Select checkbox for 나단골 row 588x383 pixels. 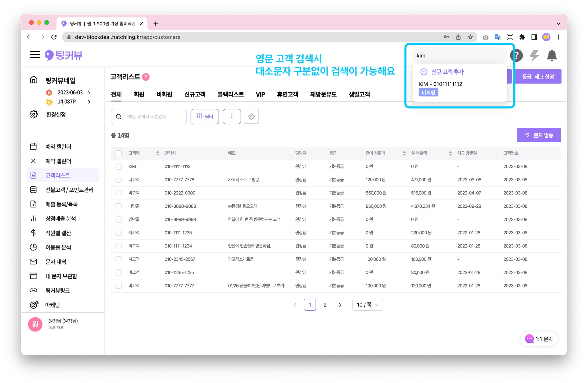tap(119, 206)
